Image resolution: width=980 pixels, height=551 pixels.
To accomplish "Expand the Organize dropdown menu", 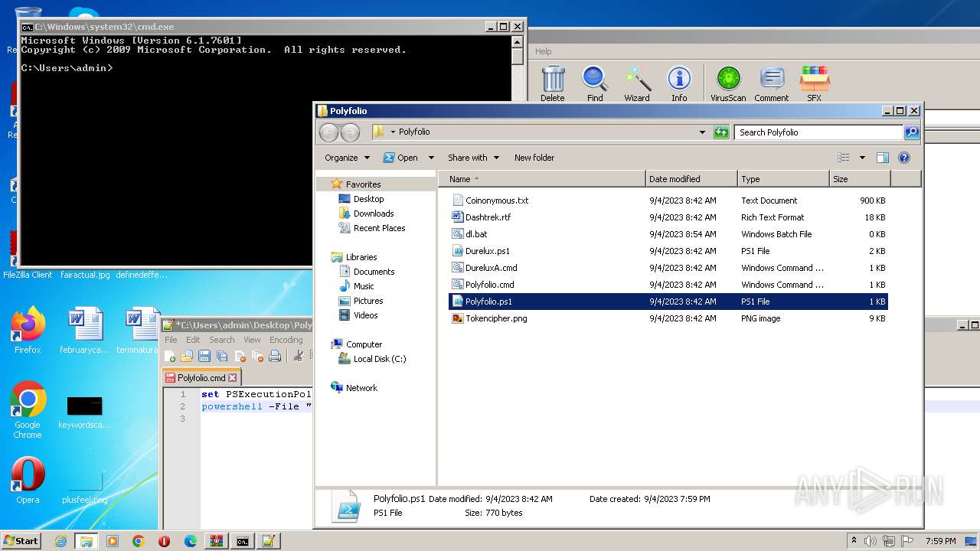I will coord(348,158).
